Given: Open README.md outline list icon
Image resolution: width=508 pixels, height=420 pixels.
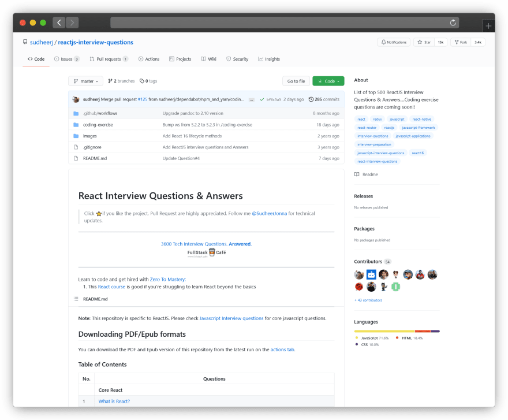Looking at the screenshot, I should (76, 299).
